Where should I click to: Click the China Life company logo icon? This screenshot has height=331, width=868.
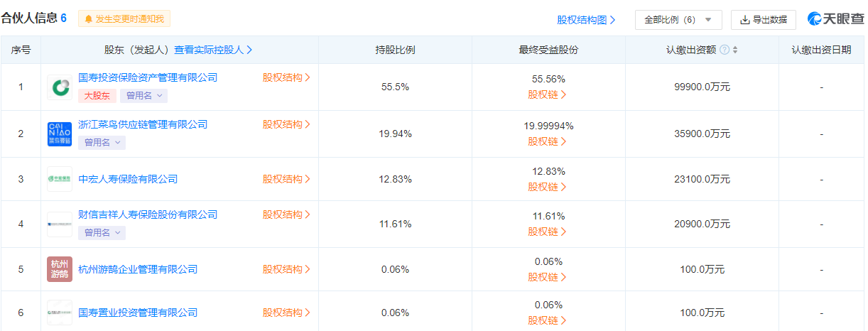60,87
